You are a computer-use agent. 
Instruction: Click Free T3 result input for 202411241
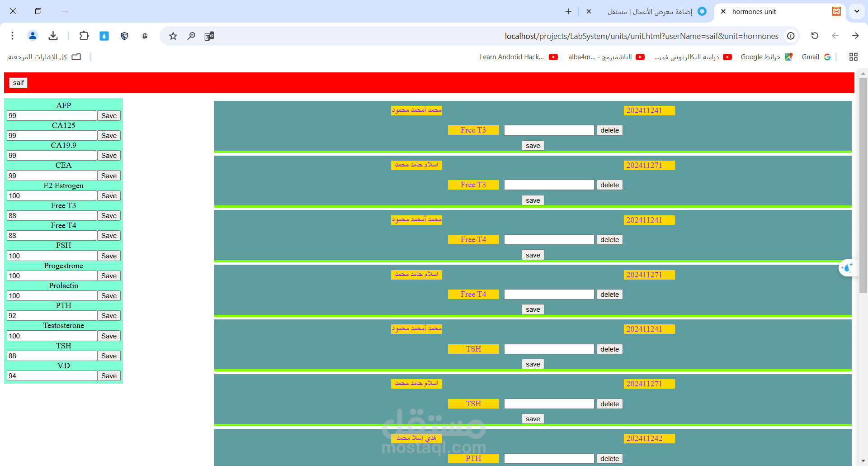pos(549,130)
